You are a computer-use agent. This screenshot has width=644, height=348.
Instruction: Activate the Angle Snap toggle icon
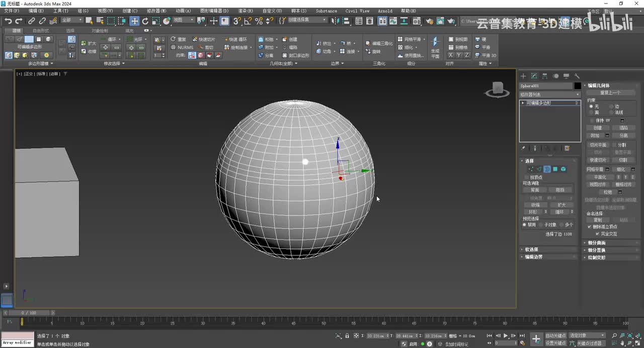coord(248,21)
